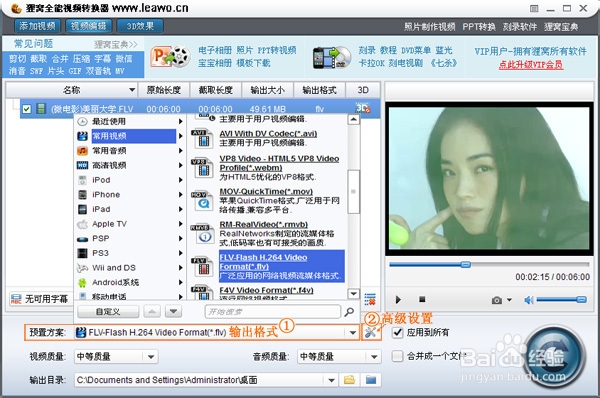
Task: Open the 预置方案 preset dropdown arrow
Action: click(352, 333)
